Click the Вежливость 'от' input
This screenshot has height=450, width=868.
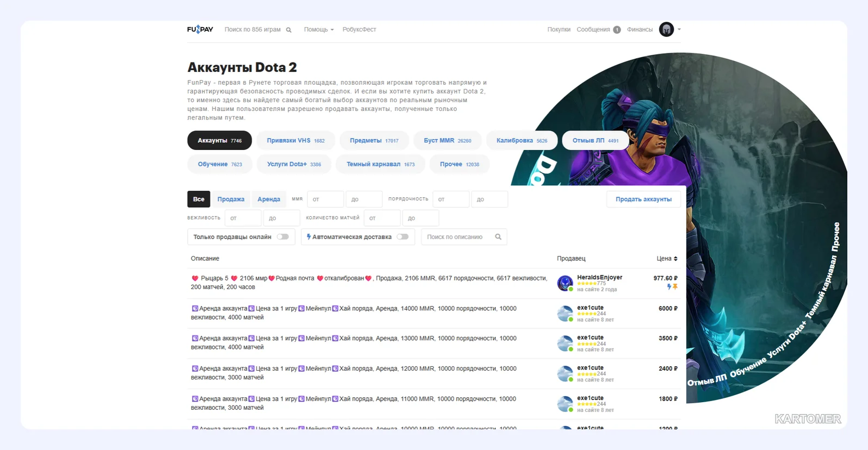243,218
